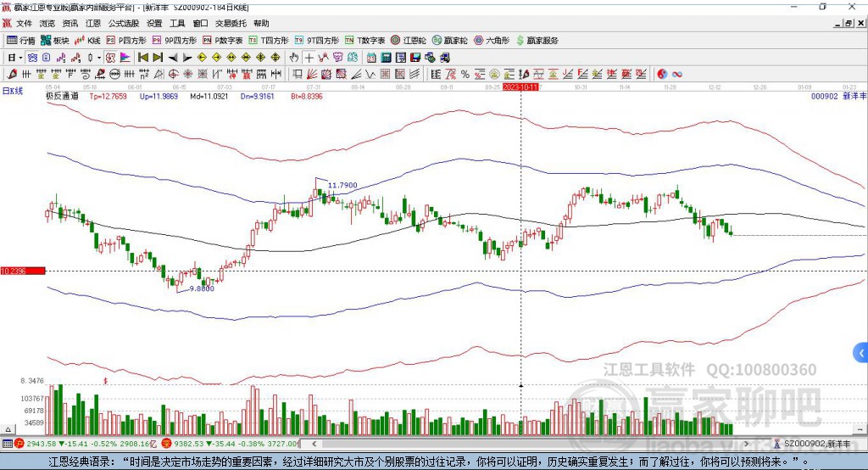The height and width of the screenshot is (470, 868).
Task: Click the red 10.2396 price label
Action: tap(23, 271)
